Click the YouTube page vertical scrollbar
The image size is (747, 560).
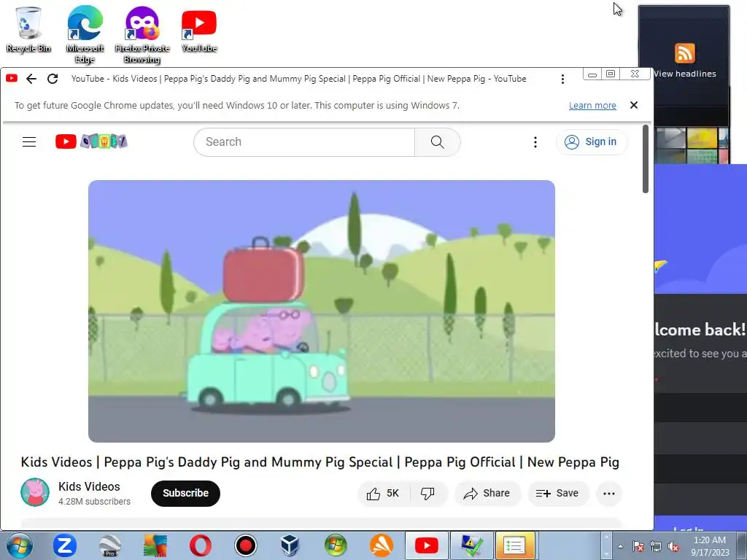[646, 159]
